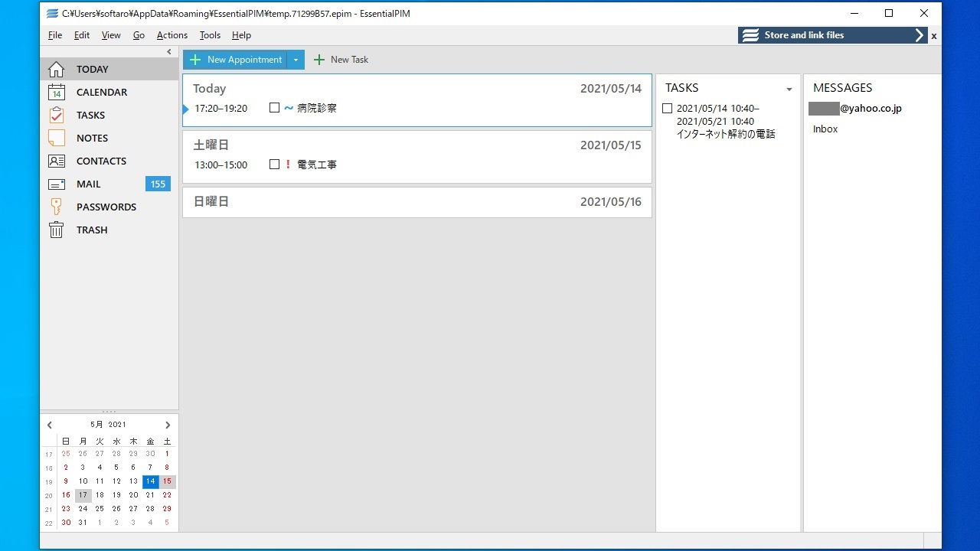This screenshot has height=551, width=980.
Task: Click the blue tilde icon on 病院診察
Action: coord(289,108)
